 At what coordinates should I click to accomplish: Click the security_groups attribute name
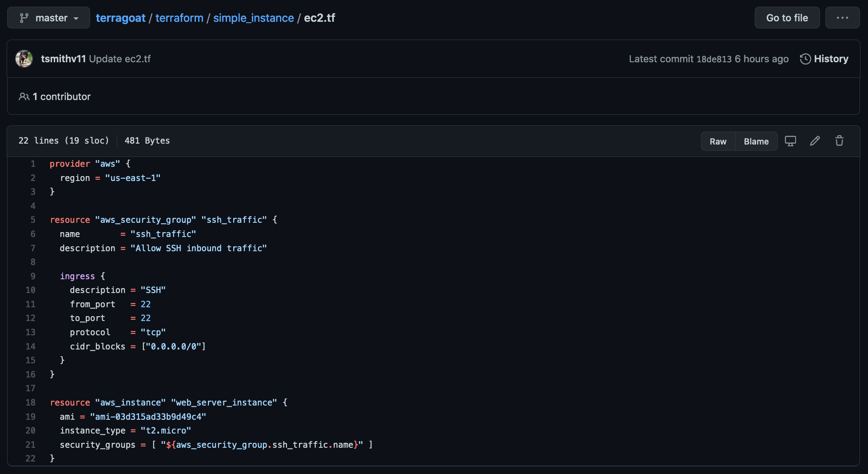pos(98,445)
